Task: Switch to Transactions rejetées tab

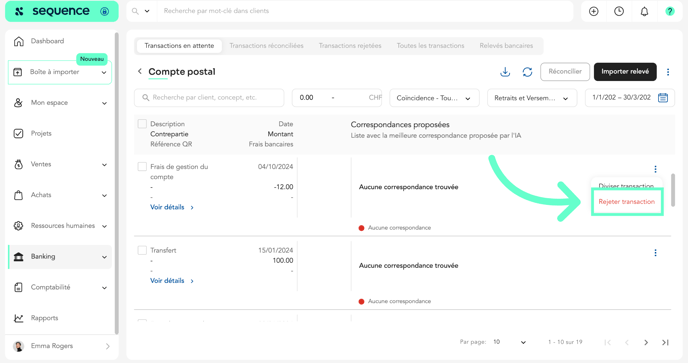Action: click(350, 46)
